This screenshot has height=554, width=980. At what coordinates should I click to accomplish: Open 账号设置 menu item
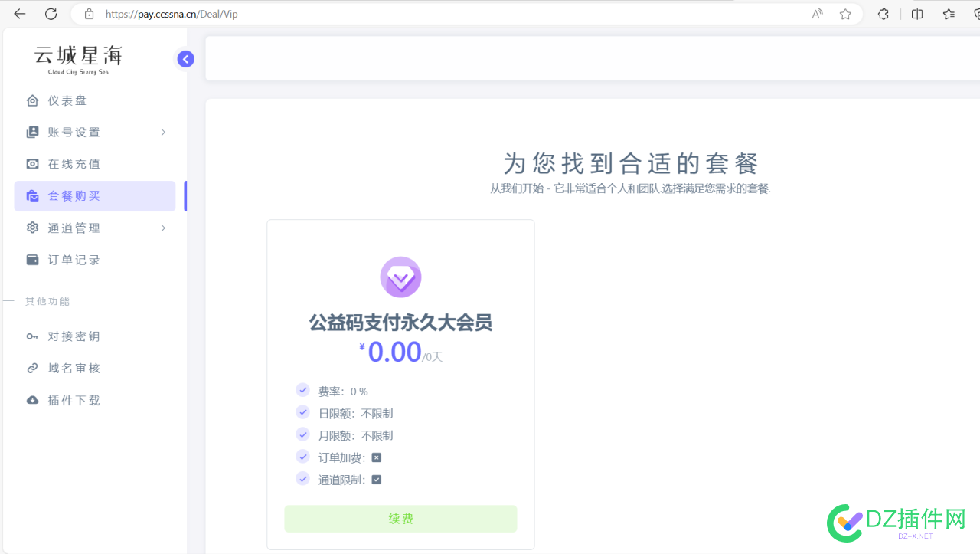95,133
